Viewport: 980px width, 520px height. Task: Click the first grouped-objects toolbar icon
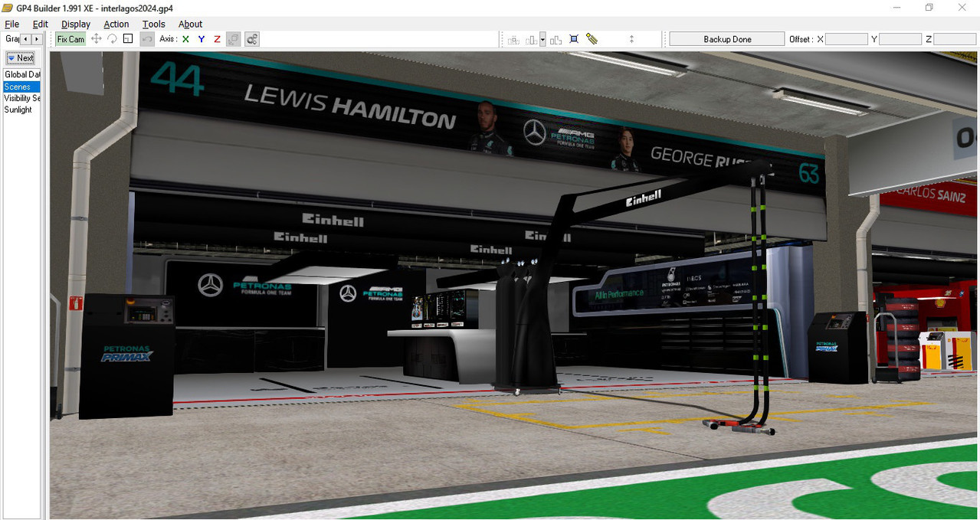coord(513,39)
